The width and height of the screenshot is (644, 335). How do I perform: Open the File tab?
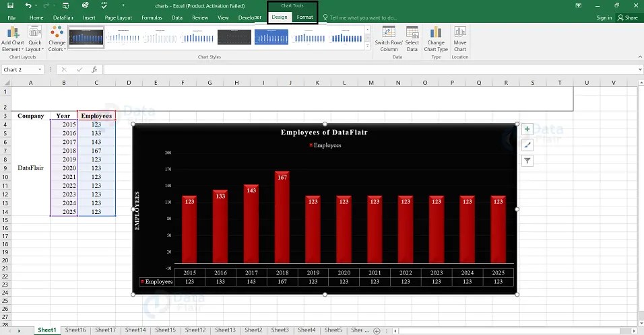tap(11, 17)
